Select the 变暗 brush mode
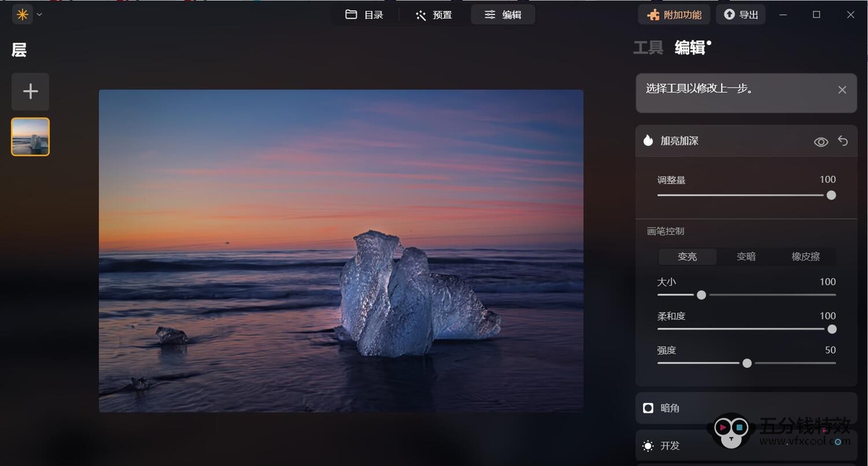Image resolution: width=868 pixels, height=466 pixels. click(746, 257)
